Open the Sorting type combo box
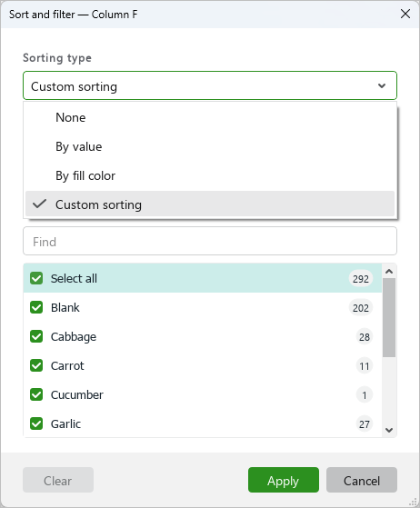 (x=210, y=85)
